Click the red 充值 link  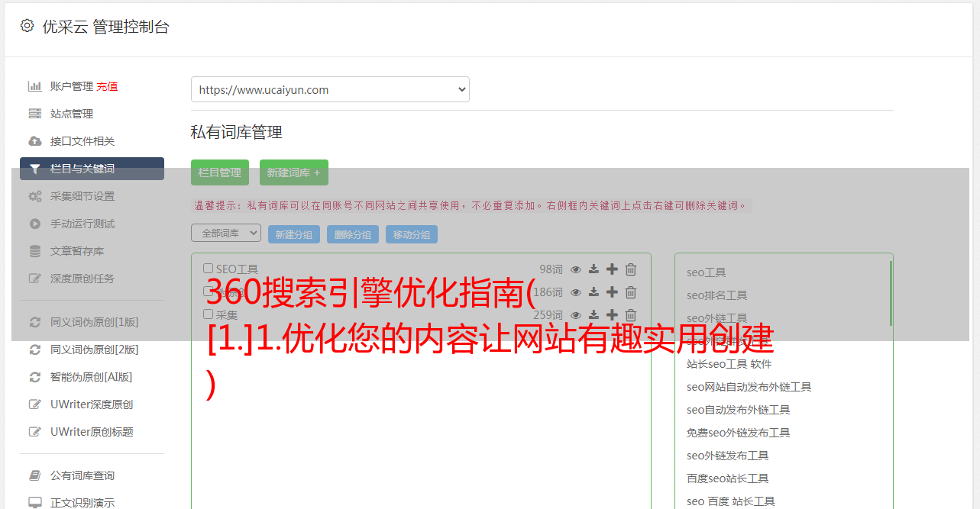point(107,86)
